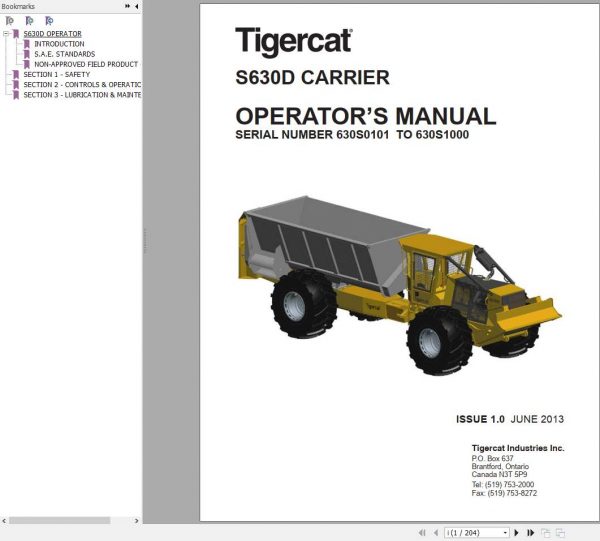The width and height of the screenshot is (600, 541).
Task: Click the panel splitter grip beside the bookmarks
Action: click(x=145, y=241)
